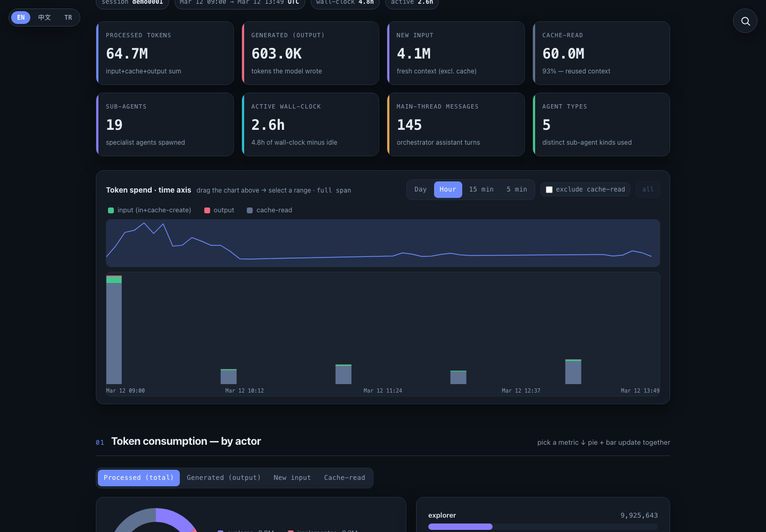Click the 'pick a metric' hint text

[x=604, y=442]
